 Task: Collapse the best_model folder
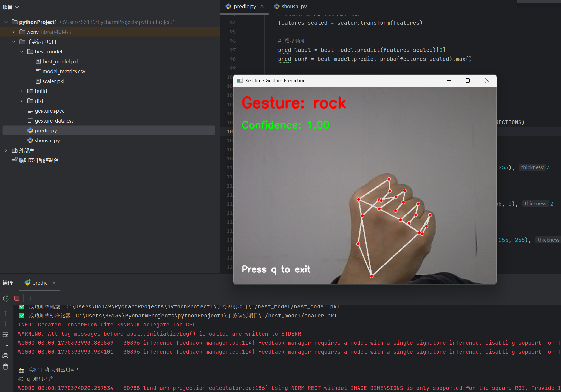coord(22,52)
